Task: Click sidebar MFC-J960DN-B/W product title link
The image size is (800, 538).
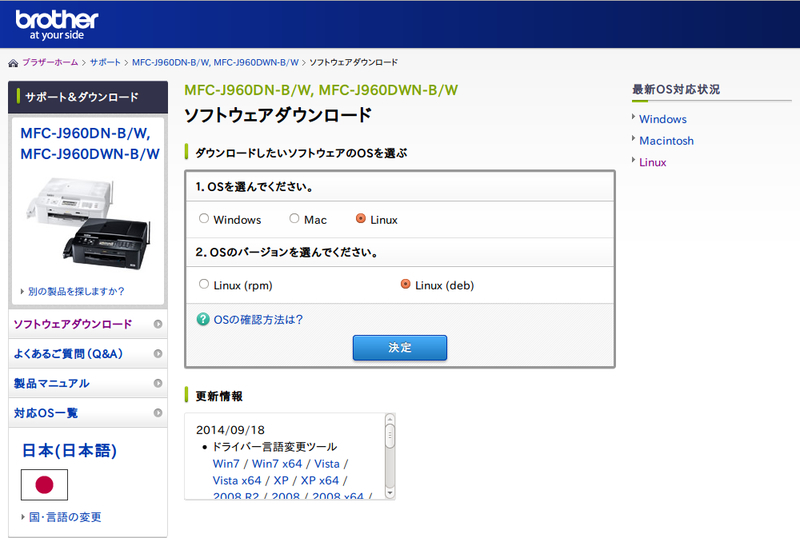Action: [x=90, y=143]
